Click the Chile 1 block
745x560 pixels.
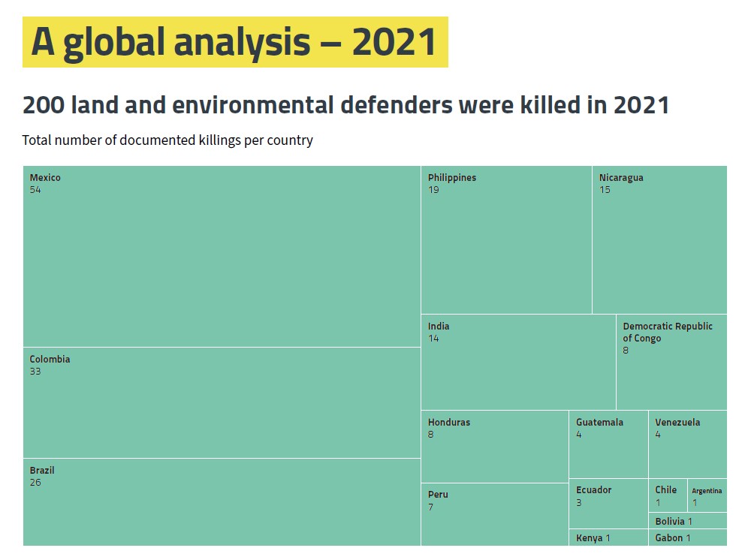[668, 495]
